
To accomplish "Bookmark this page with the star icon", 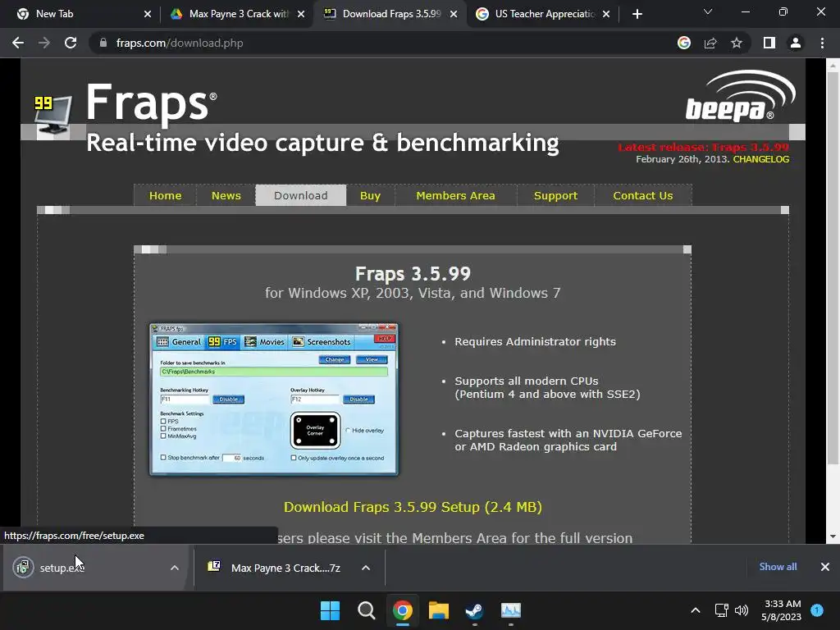I will coord(737,43).
